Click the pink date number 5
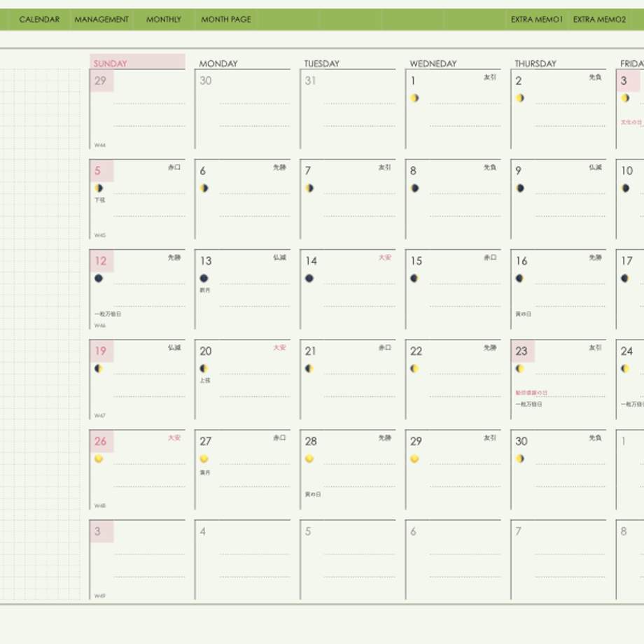 point(98,171)
